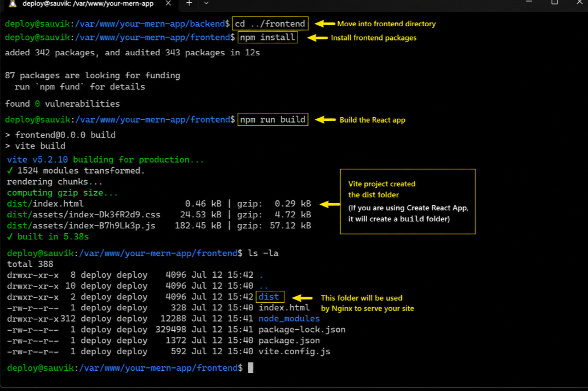Click '1524 modules transformed.' line
Image resolution: width=588 pixels, height=391 pixels.
pyautogui.click(x=76, y=170)
